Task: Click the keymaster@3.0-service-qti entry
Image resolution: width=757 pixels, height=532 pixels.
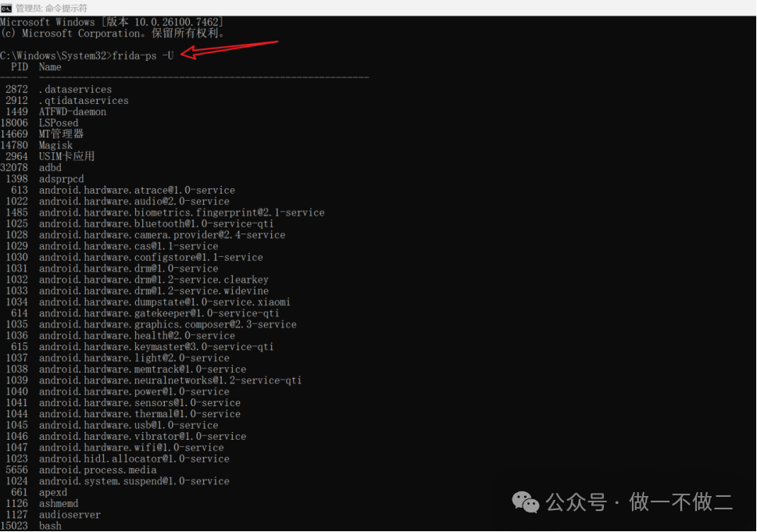Action: (x=156, y=347)
